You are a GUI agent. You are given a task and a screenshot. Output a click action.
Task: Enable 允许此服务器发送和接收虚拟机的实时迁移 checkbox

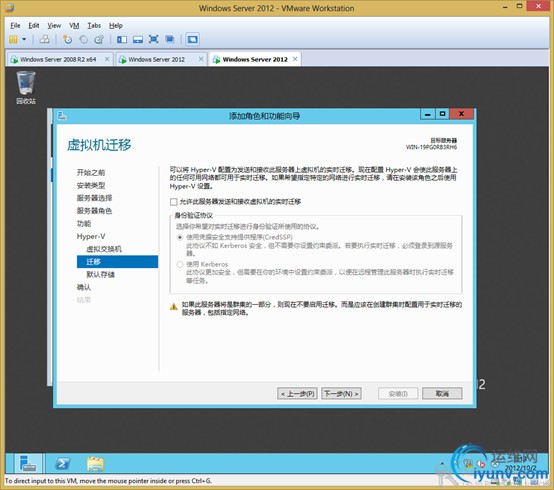[x=173, y=202]
